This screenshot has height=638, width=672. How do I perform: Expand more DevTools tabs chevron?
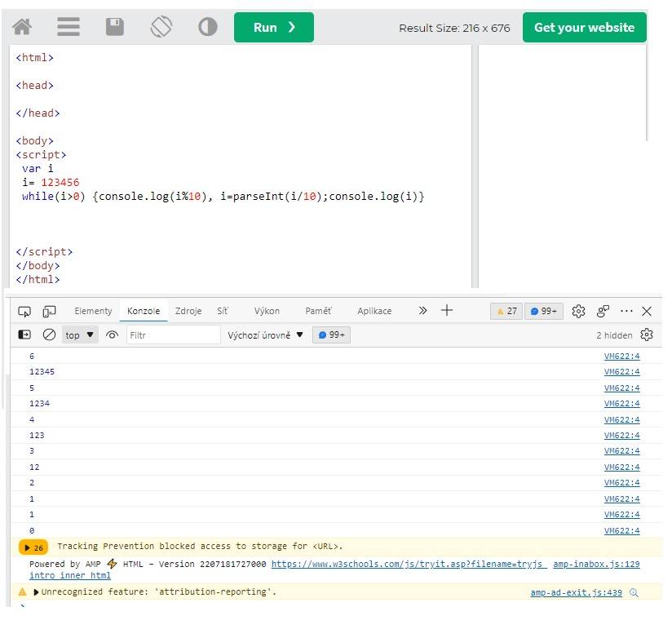pos(422,310)
